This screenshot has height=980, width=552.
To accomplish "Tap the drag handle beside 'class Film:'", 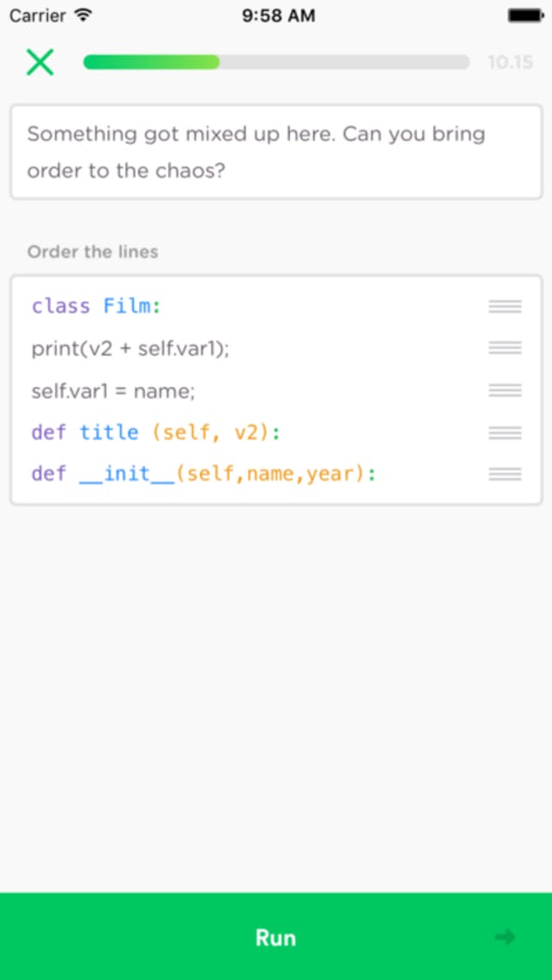I will [505, 306].
